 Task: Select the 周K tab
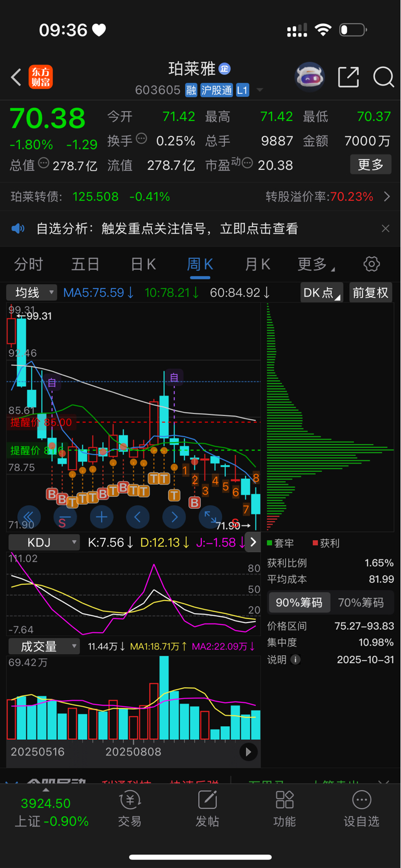click(x=200, y=264)
